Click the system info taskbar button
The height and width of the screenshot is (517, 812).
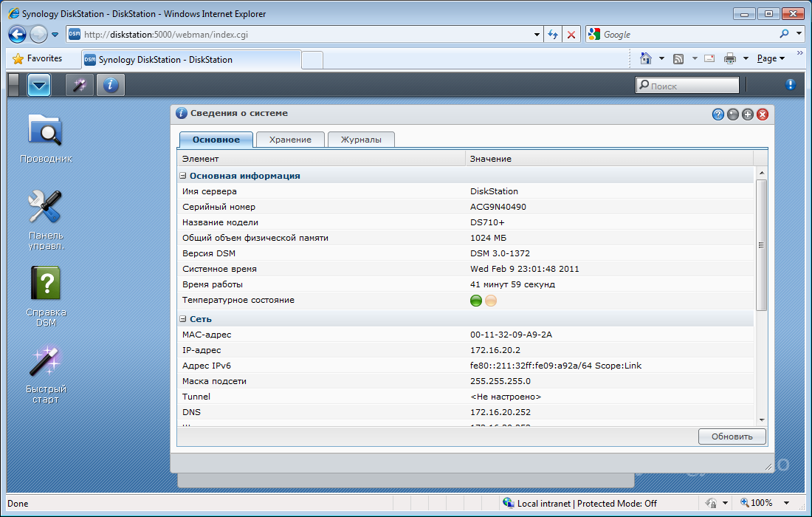[110, 85]
